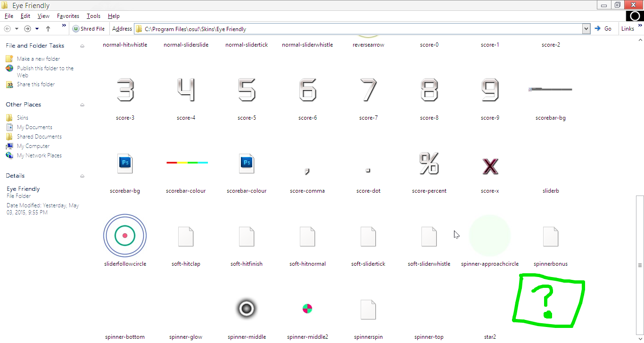Select the score-9 digit image
644x343 pixels.
490,90
